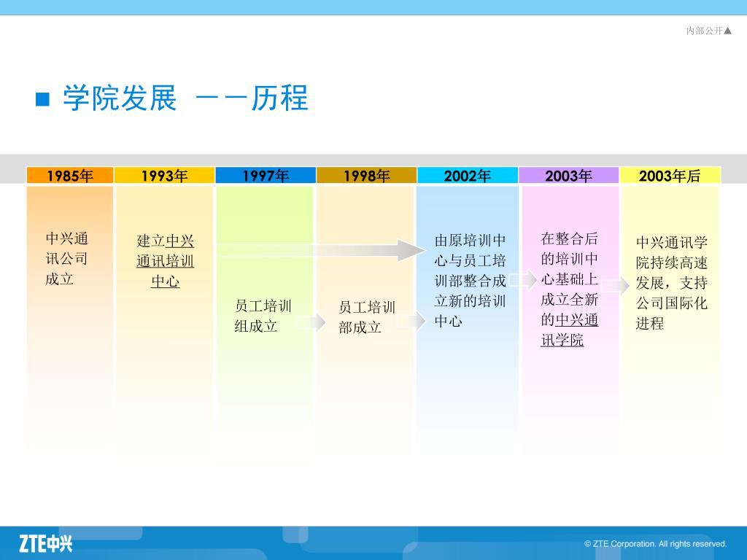The image size is (747, 560).
Task: Click the arrow between 2002 and 2003 columns
Action: tap(523, 279)
